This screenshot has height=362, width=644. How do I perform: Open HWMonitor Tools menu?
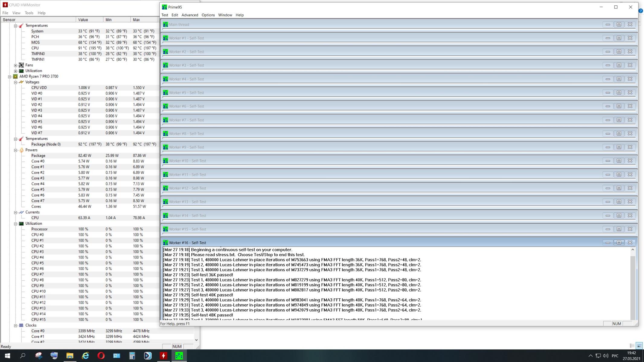click(29, 13)
